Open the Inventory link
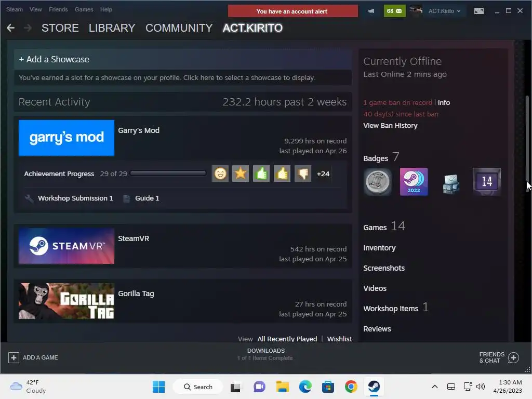Image resolution: width=532 pixels, height=399 pixels. tap(379, 248)
